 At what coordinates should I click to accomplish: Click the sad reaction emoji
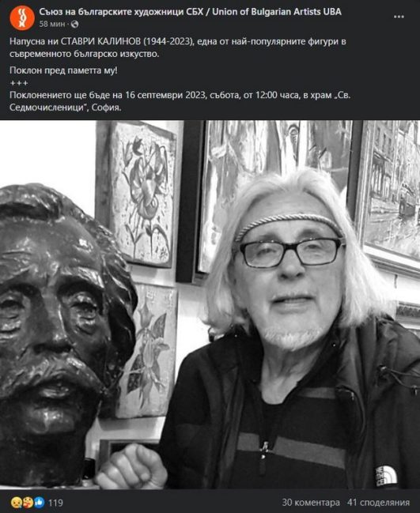(16, 502)
